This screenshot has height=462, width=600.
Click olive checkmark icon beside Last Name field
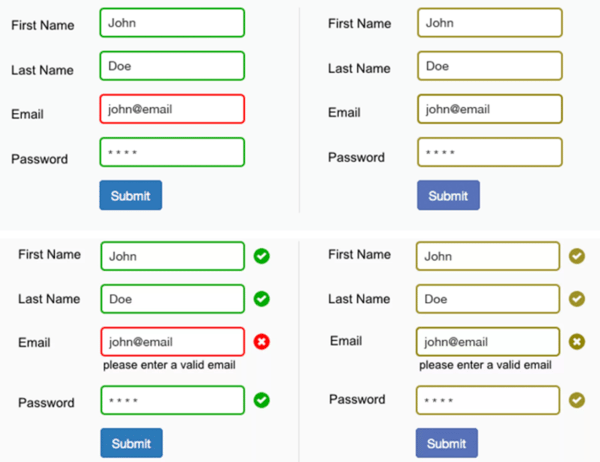coord(577,299)
